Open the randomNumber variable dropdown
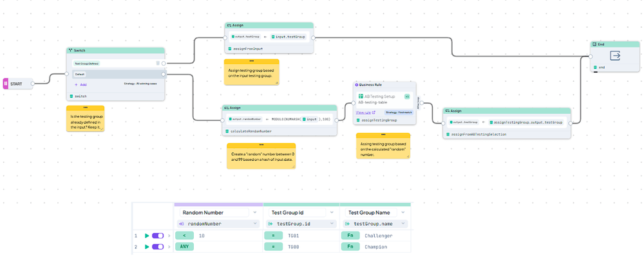The height and width of the screenshot is (256, 644). (x=255, y=224)
